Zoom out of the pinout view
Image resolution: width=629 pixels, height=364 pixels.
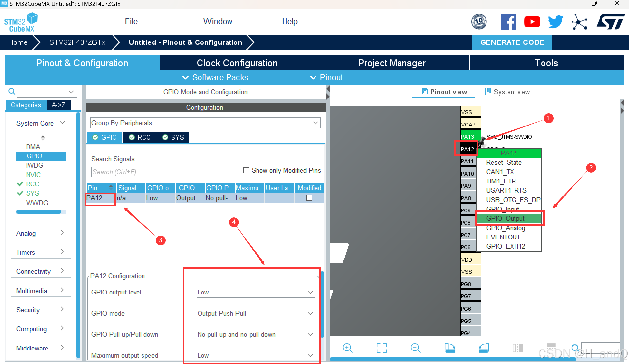pos(415,348)
